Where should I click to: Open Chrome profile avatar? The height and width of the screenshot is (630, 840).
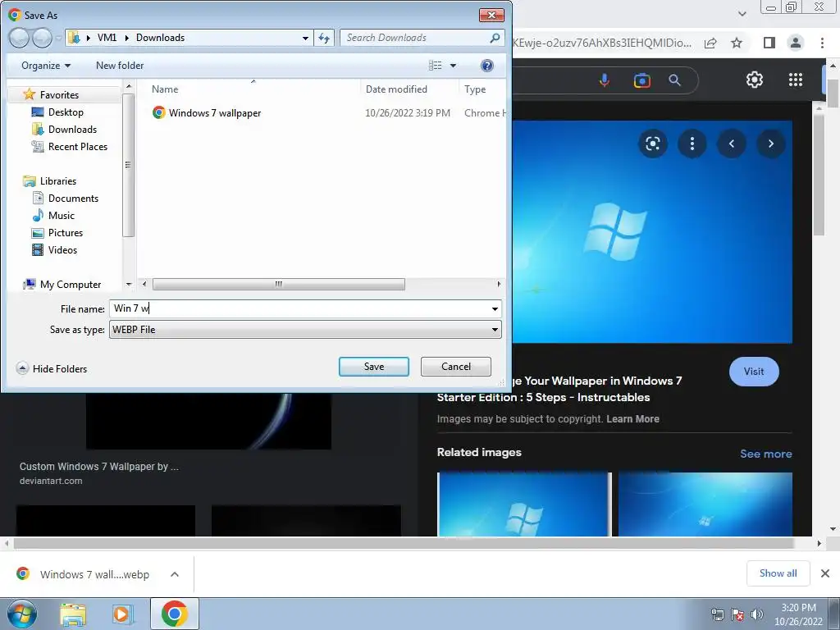796,43
